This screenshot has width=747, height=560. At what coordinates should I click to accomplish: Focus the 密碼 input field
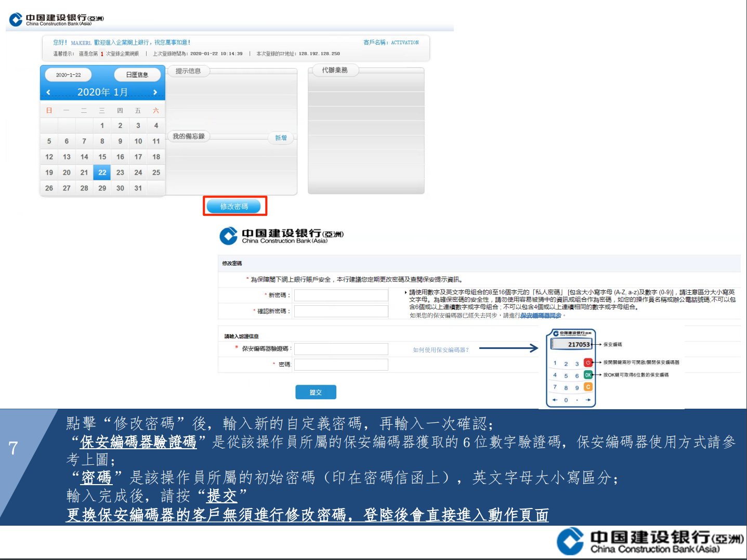coord(341,364)
